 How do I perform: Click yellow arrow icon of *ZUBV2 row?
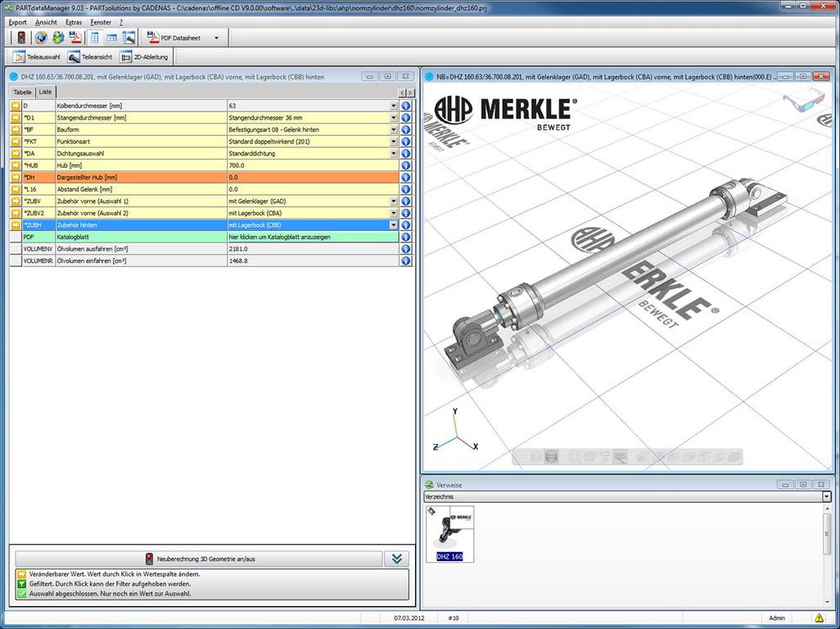[16, 213]
